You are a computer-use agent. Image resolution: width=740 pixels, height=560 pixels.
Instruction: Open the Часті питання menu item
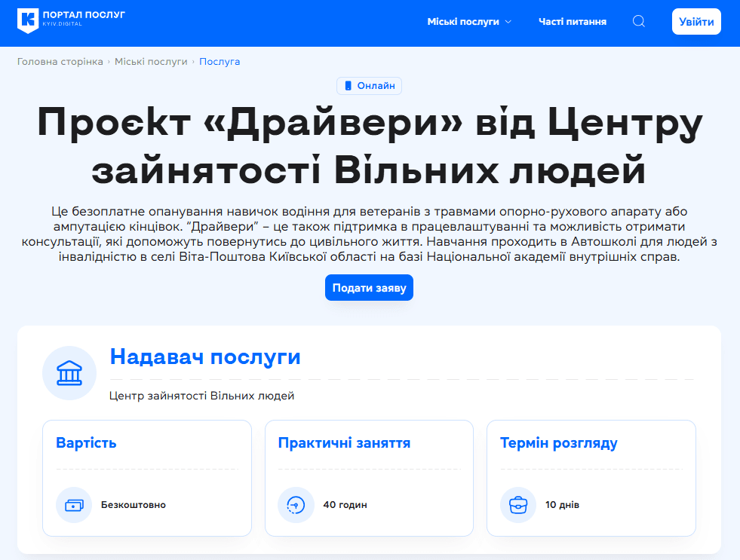(572, 21)
